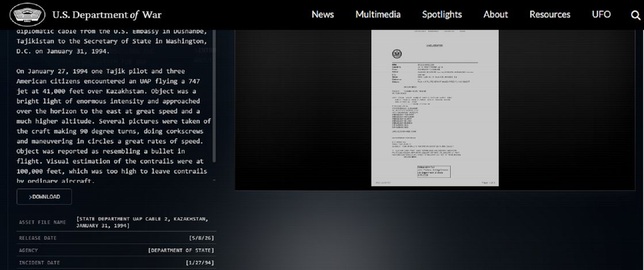Click the AGENCY label

point(28,250)
